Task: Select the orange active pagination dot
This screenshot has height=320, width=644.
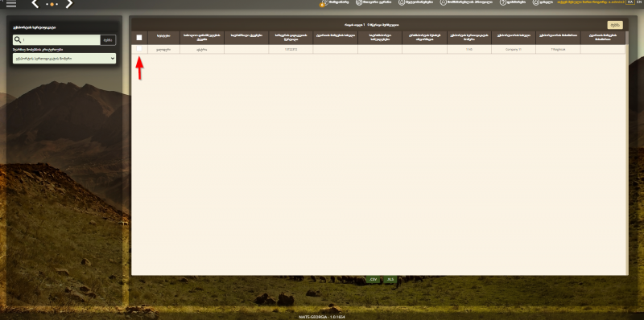Action: [52, 4]
